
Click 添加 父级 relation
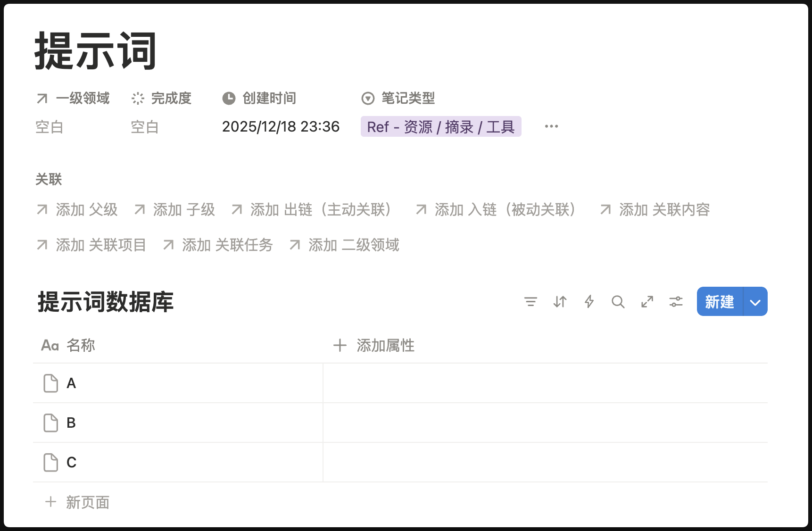(86, 210)
